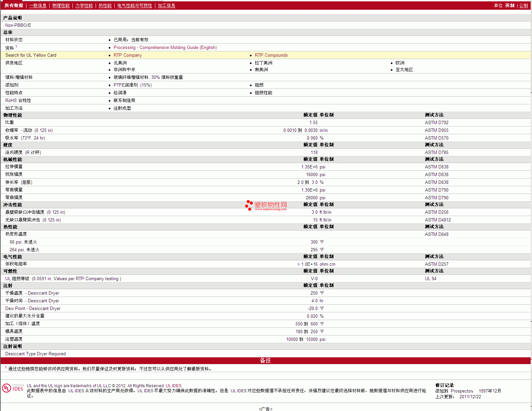Viewport: 532px width, 411px height.
Task: Open the 物理性能 tab
Action: point(61,6)
